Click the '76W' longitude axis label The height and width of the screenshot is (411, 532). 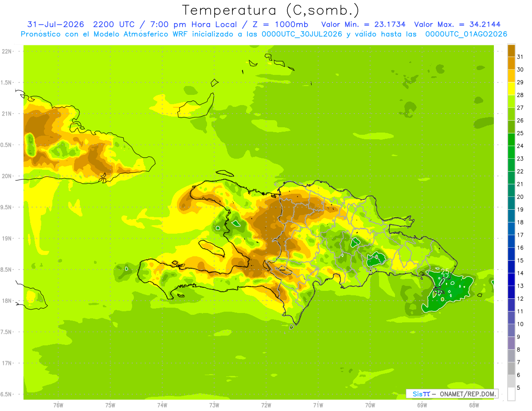tap(58, 404)
